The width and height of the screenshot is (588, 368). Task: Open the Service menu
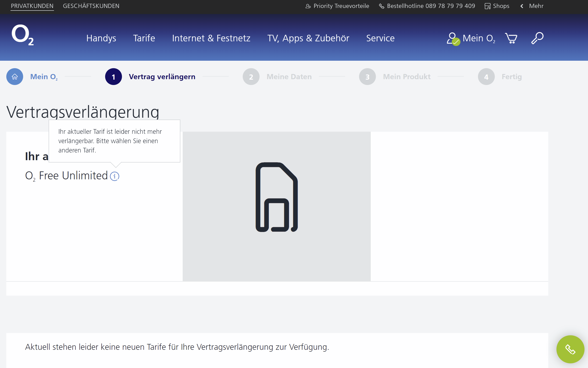click(380, 38)
